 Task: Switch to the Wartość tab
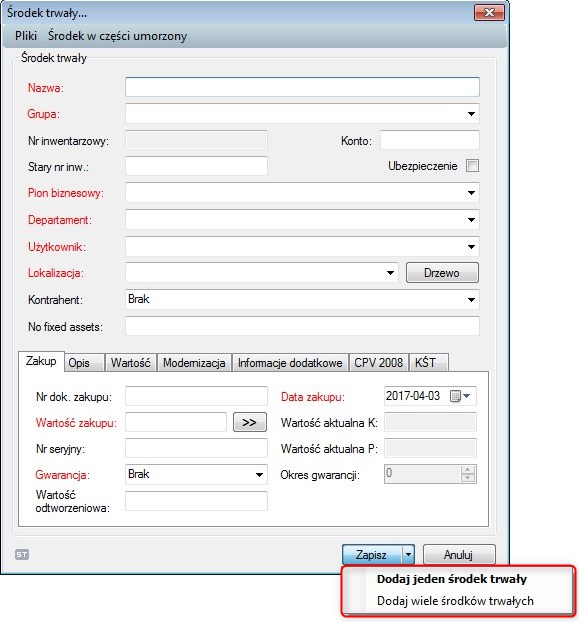click(x=131, y=363)
